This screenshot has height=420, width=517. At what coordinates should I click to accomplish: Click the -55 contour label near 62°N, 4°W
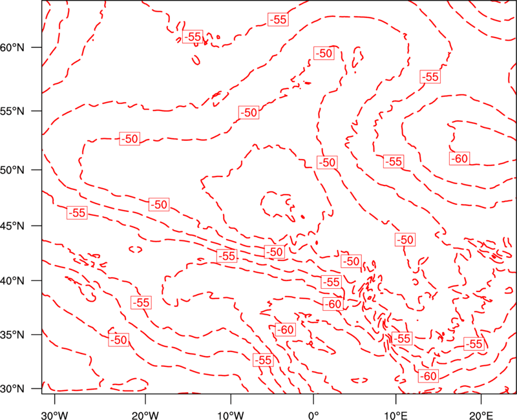(278, 19)
